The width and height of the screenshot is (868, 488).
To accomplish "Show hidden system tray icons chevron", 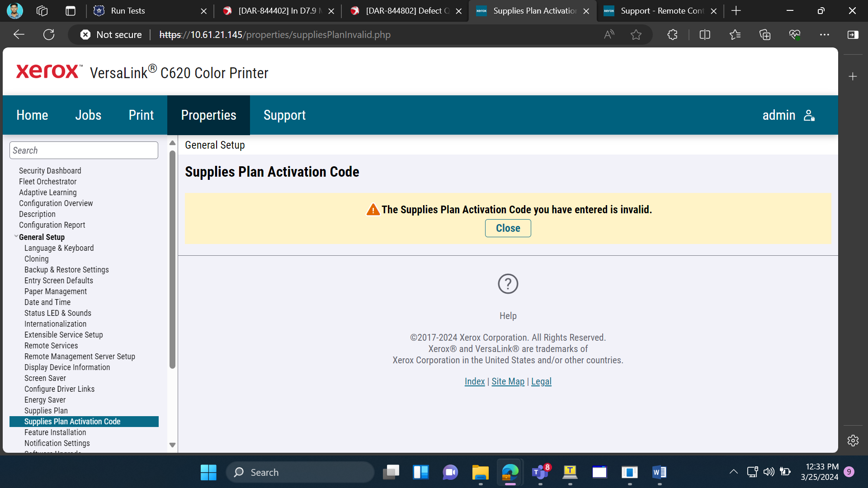I will click(x=734, y=472).
